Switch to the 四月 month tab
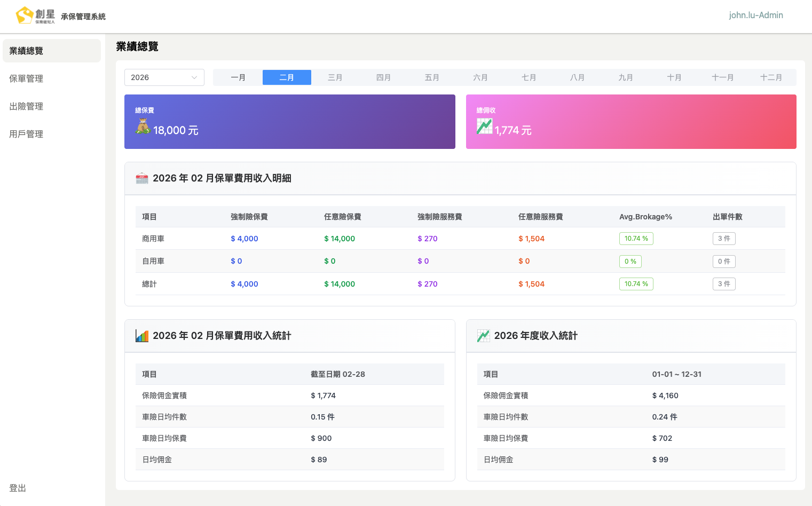This screenshot has width=812, height=506. 383,77
